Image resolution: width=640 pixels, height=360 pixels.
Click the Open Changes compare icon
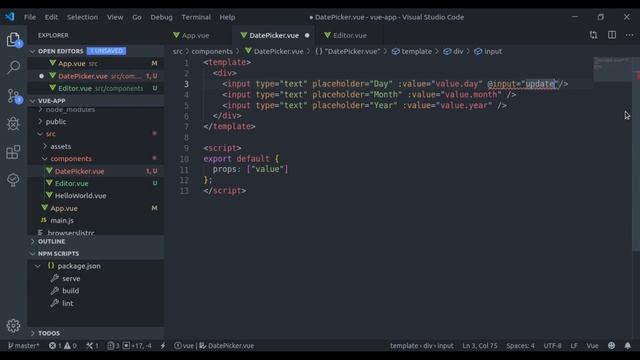click(x=593, y=35)
